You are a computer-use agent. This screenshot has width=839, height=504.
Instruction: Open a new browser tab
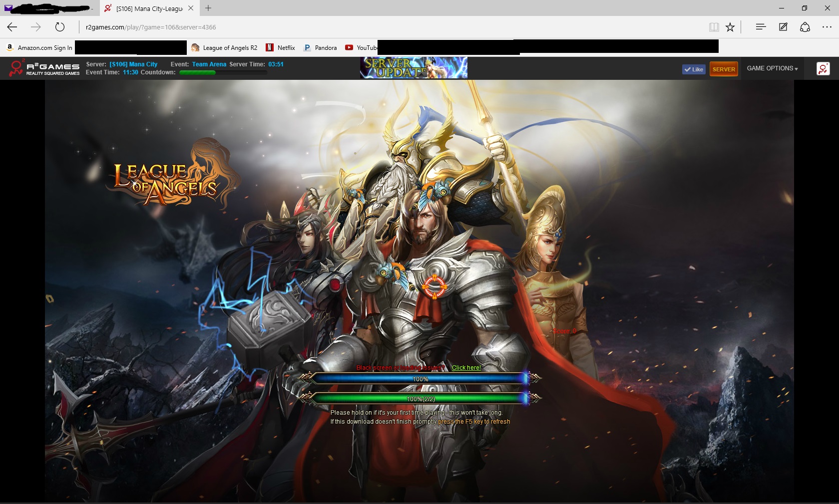pos(208,8)
